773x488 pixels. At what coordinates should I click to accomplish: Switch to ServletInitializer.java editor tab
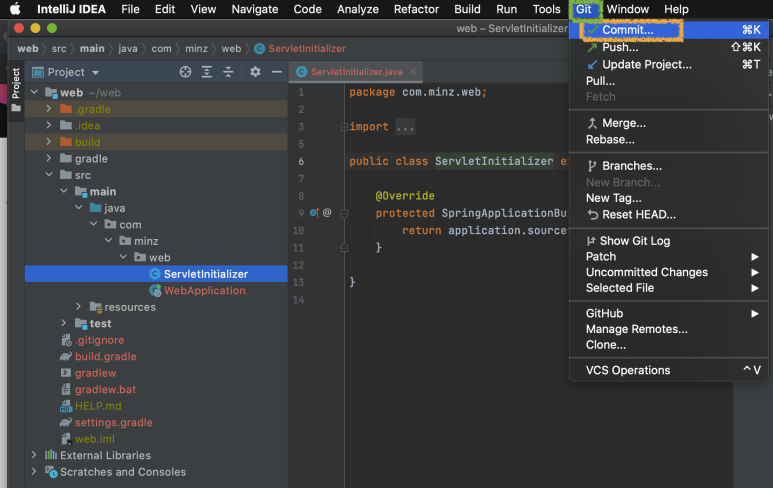(x=356, y=72)
